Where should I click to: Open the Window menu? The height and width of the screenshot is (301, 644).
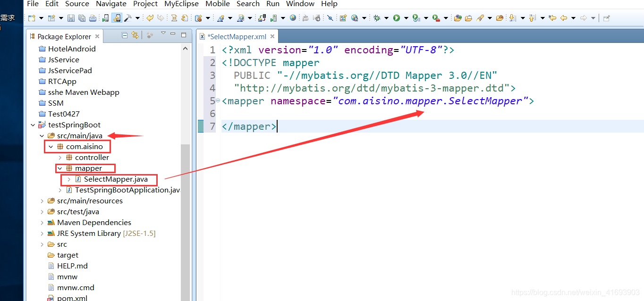300,4
